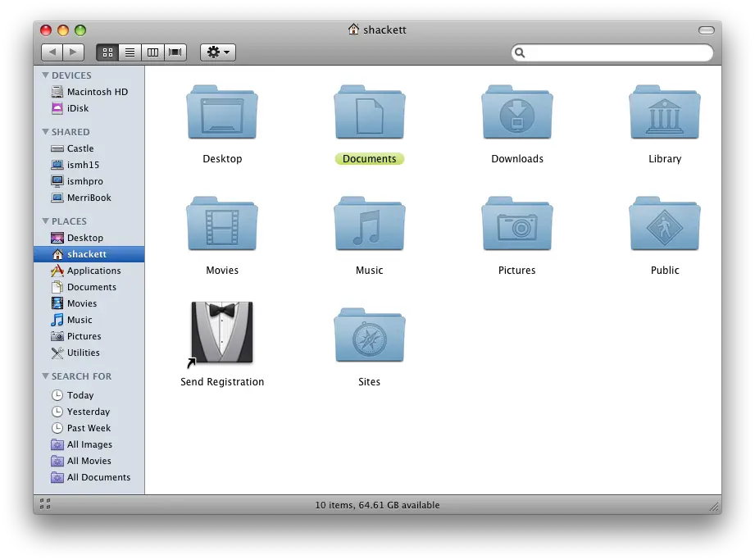Collapse the SHARED section

[x=45, y=131]
